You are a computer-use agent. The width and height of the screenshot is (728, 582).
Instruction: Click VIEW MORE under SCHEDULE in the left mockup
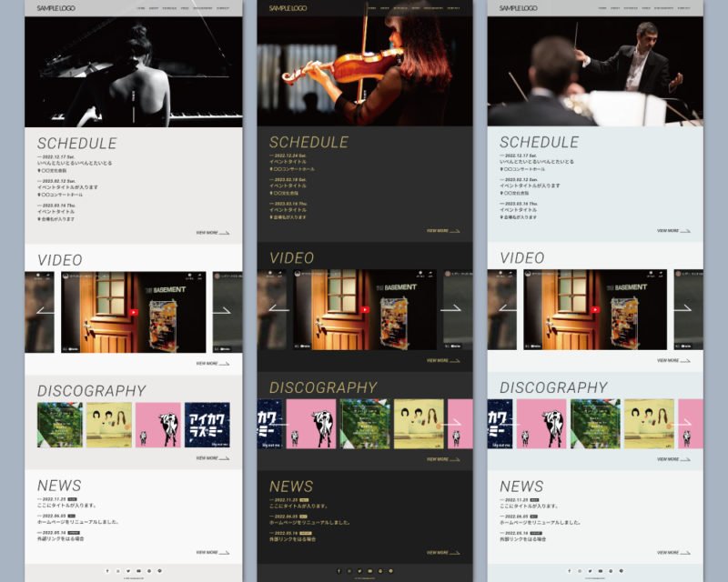click(212, 233)
